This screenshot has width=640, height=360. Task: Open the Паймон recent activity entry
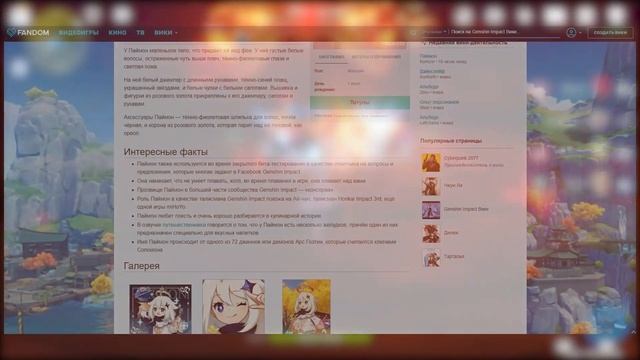429,56
